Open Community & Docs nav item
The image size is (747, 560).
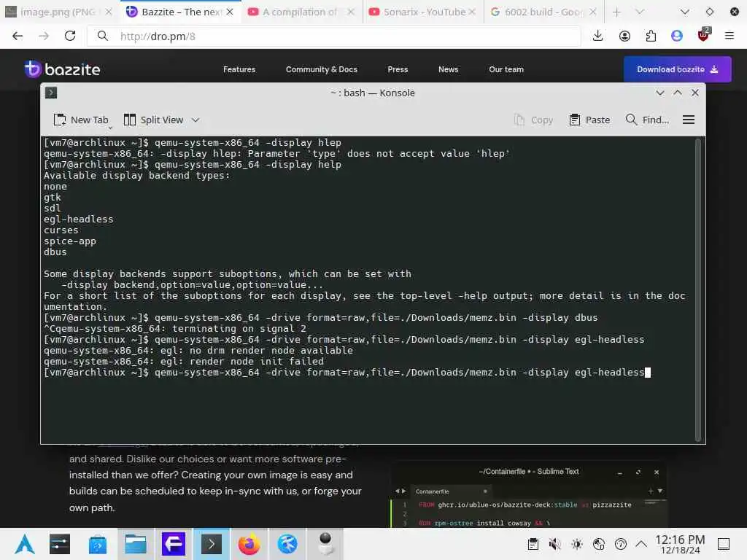(x=322, y=69)
